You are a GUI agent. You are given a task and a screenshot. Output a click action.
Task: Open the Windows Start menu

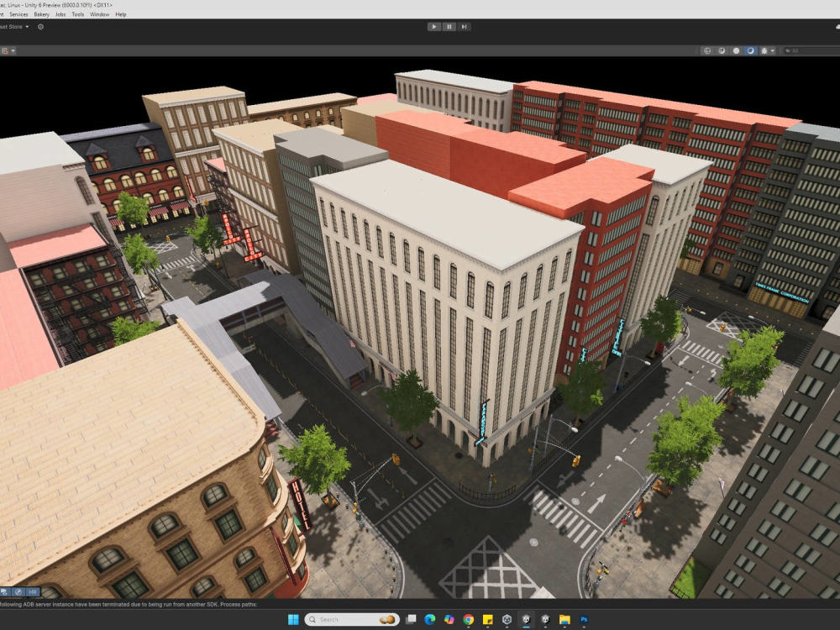coord(293,619)
